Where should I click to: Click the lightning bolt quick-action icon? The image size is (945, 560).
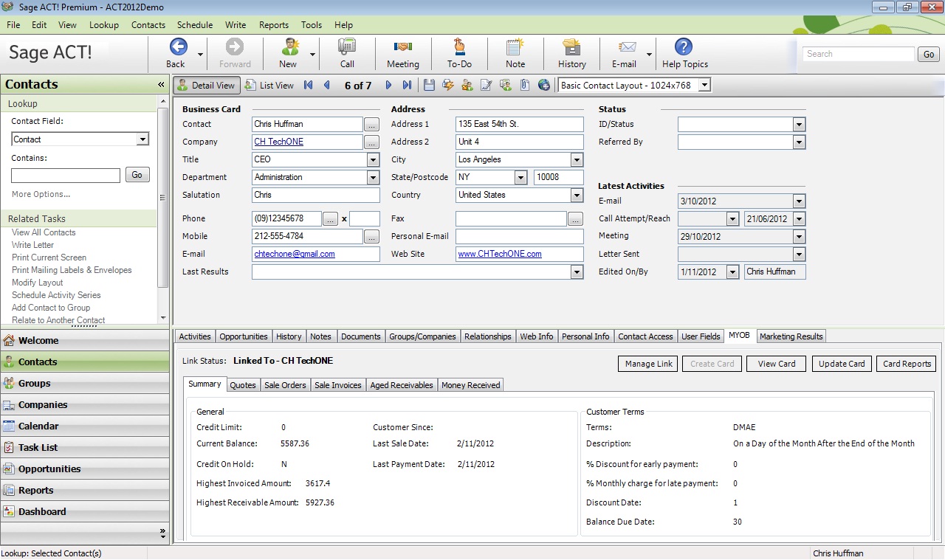[448, 85]
